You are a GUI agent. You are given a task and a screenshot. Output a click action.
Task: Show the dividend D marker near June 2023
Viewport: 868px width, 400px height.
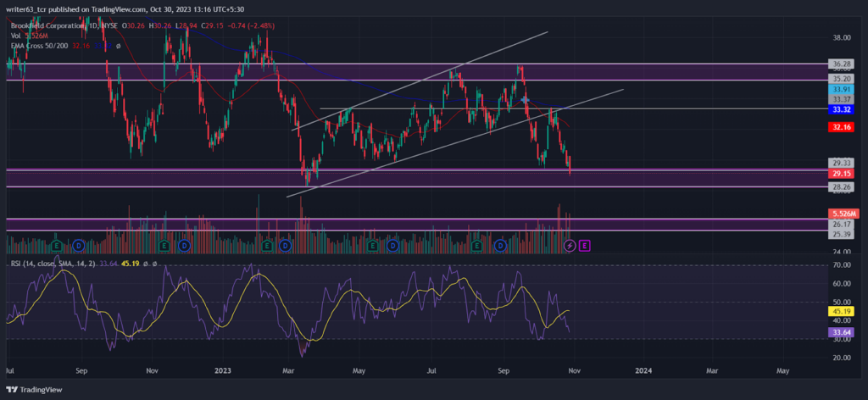point(392,245)
